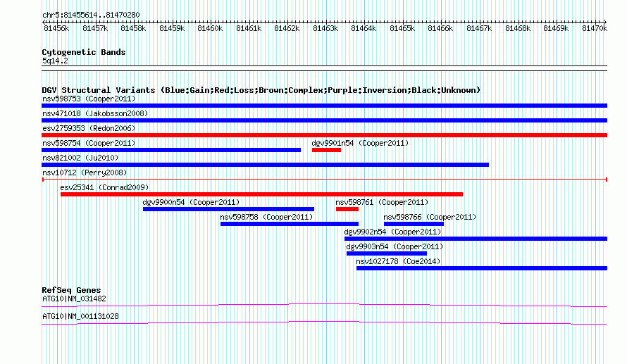Click the 81458k ruler tick label

(x=133, y=28)
